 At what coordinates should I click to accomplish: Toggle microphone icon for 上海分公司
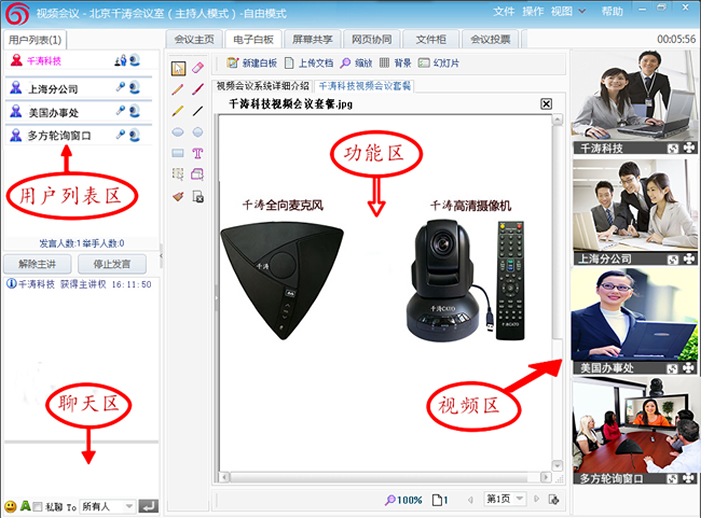120,87
